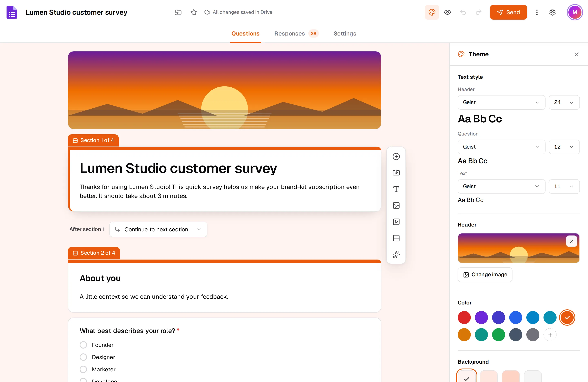Add image from floating toolbar
Viewport: 588px width, 382px height.
coord(396,205)
